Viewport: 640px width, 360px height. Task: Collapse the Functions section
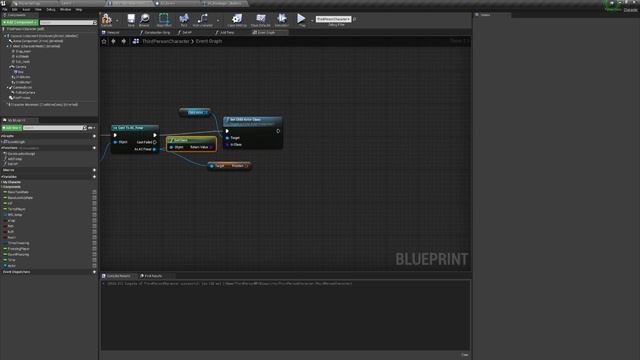tap(2, 148)
